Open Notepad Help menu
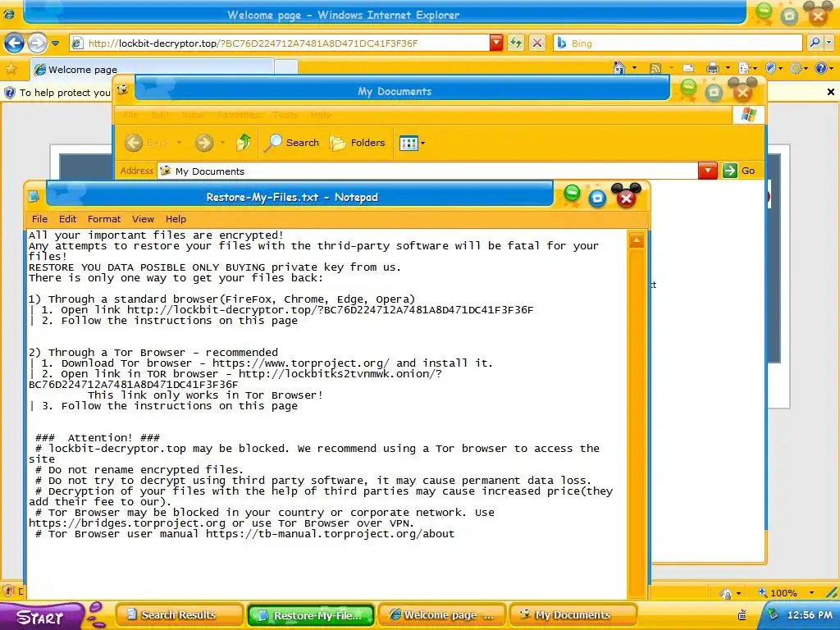 [176, 219]
